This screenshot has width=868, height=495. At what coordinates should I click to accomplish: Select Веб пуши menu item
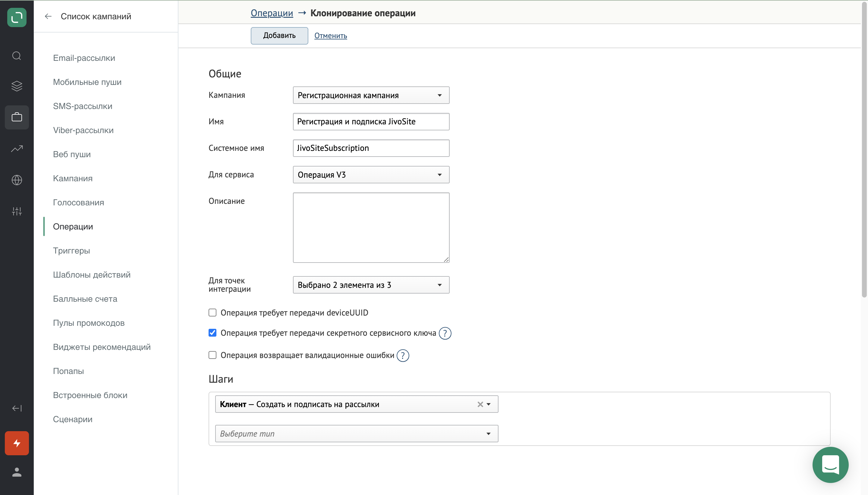click(x=72, y=154)
